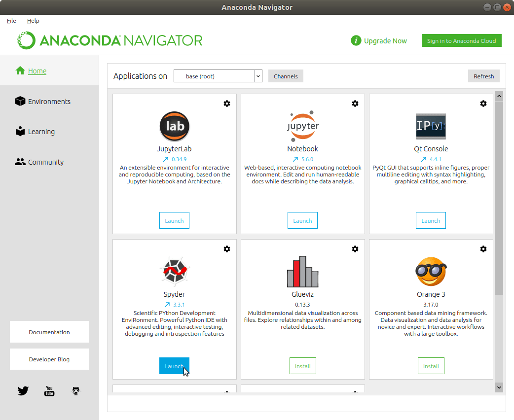Open the Spyder card gear menu

pyautogui.click(x=227, y=249)
